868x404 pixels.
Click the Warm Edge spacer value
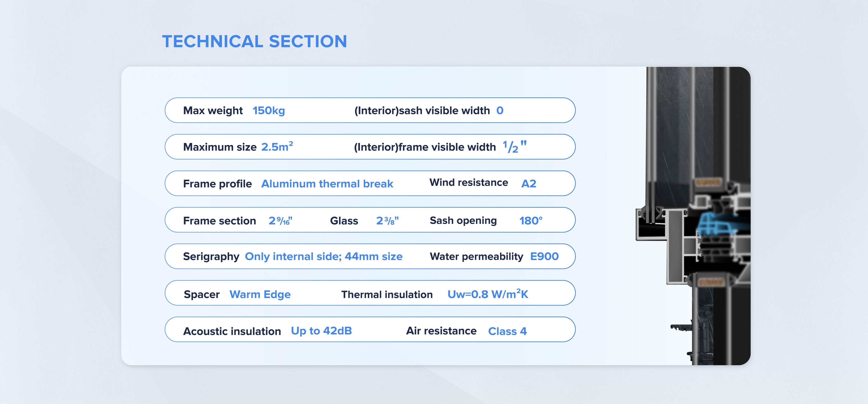click(x=260, y=294)
